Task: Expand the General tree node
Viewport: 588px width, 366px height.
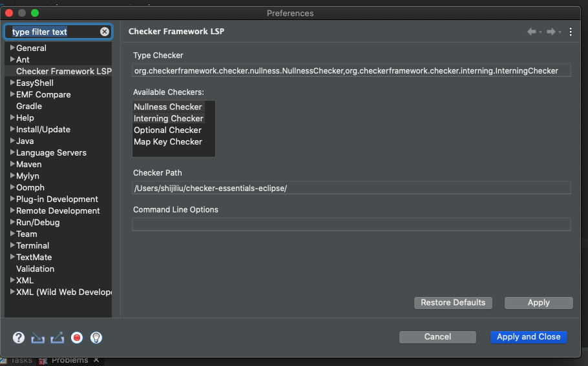Action: [x=12, y=48]
